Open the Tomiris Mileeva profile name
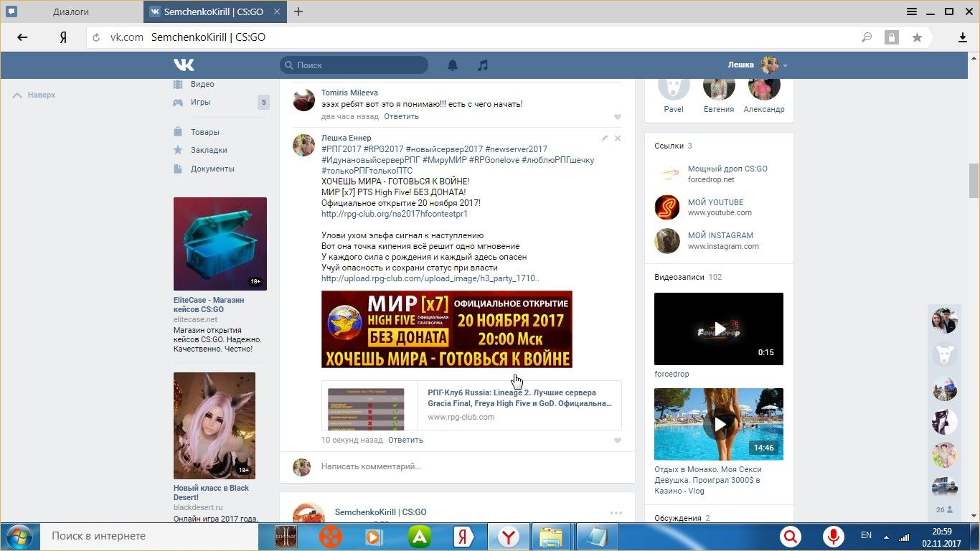 (349, 93)
